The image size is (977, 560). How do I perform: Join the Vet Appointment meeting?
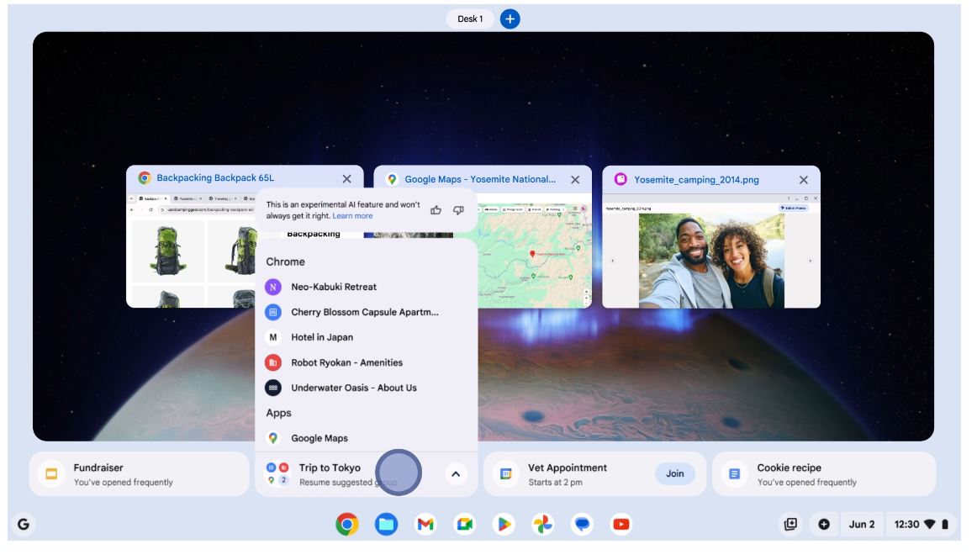(x=674, y=473)
